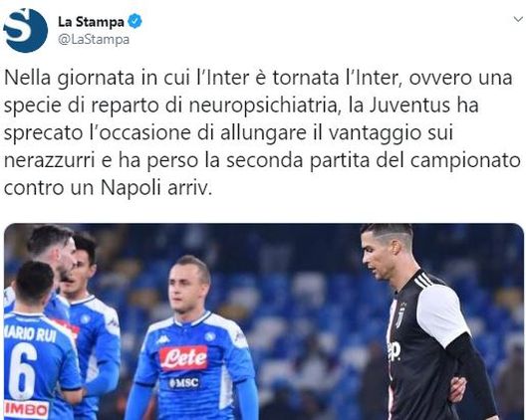526x420 pixels.
Task: Click the word 'neuropsichiatria' in tweet
Action: (263, 105)
